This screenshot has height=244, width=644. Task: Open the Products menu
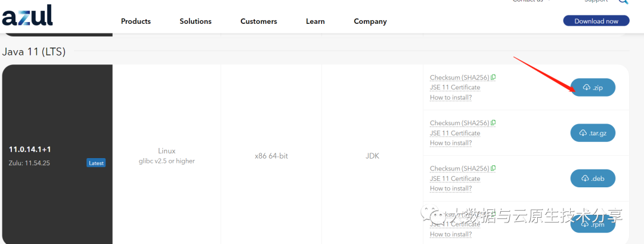[136, 21]
